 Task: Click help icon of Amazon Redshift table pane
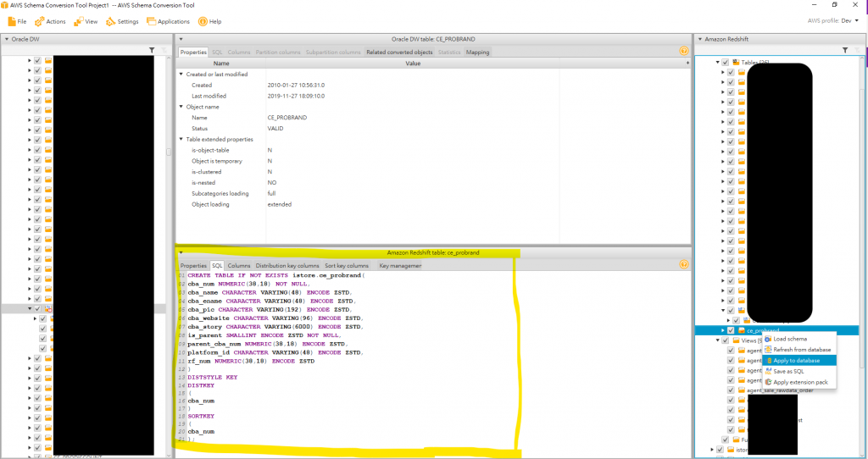(x=684, y=264)
